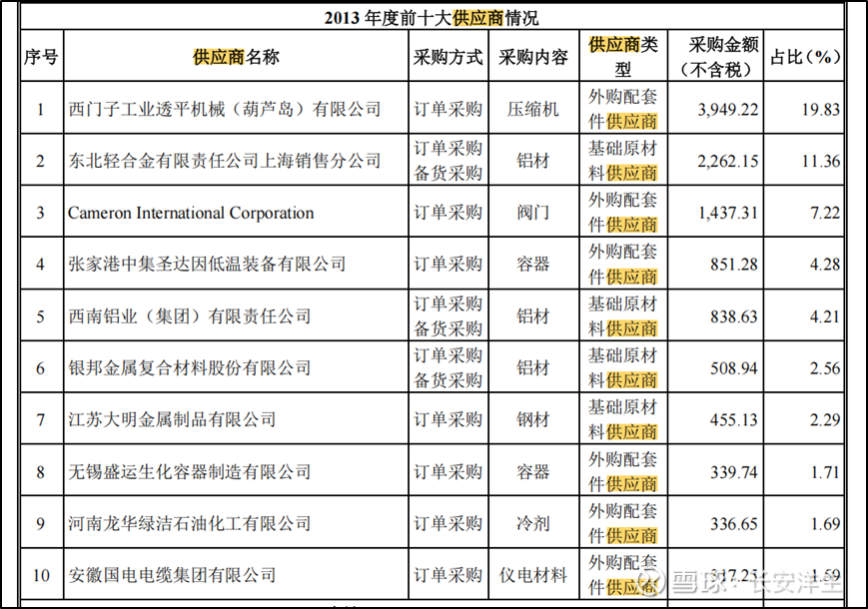Click '基础原材料供应商' in the 西南铝业 row
868x609 pixels.
(x=622, y=315)
